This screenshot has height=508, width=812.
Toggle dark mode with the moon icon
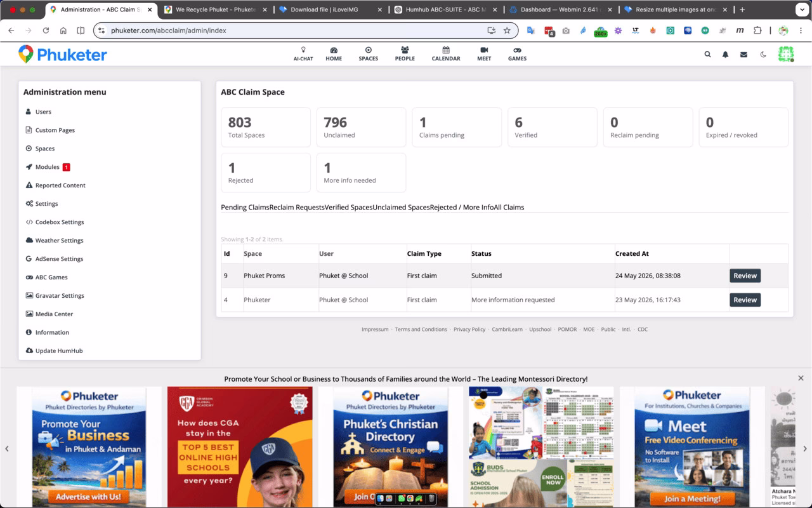(x=763, y=55)
